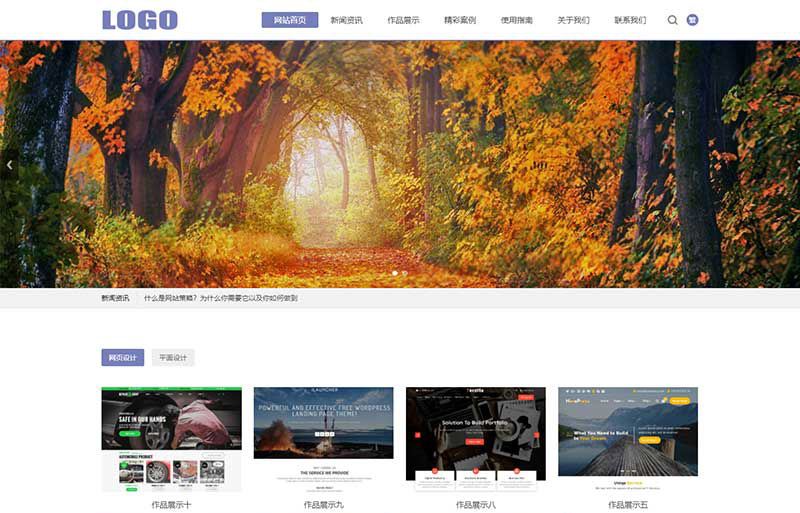Open 作品展示九 Launcher theme thumbnail
Viewport: 800px width, 513px height.
pyautogui.click(x=323, y=439)
